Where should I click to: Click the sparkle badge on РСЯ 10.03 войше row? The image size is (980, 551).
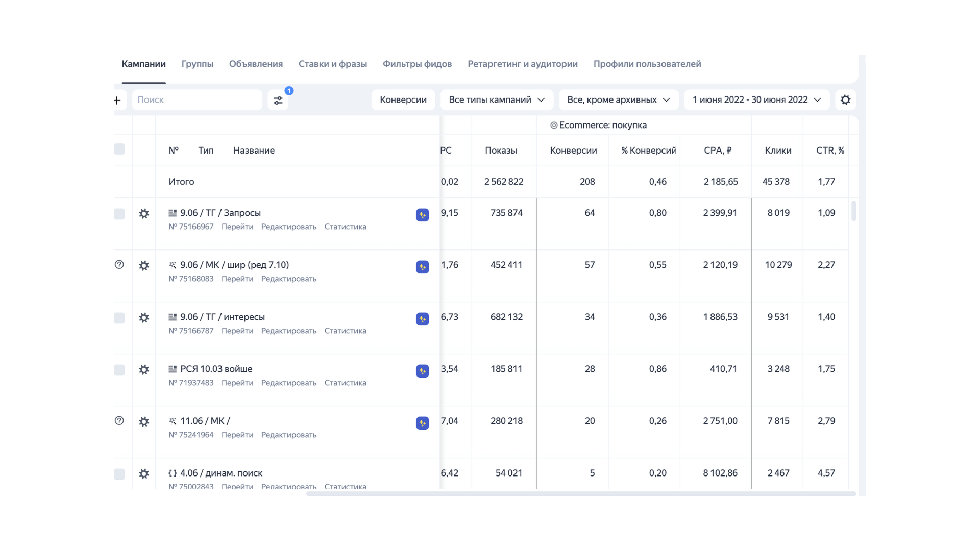[x=422, y=371]
